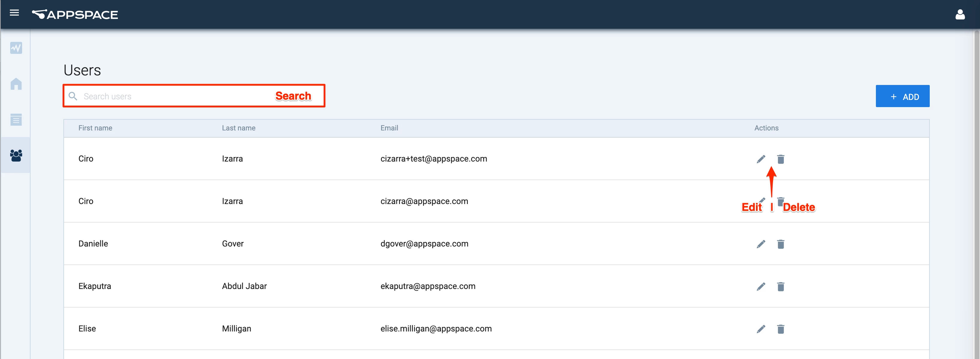
Task: Delete Elise Milligan's user entry
Action: point(781,329)
